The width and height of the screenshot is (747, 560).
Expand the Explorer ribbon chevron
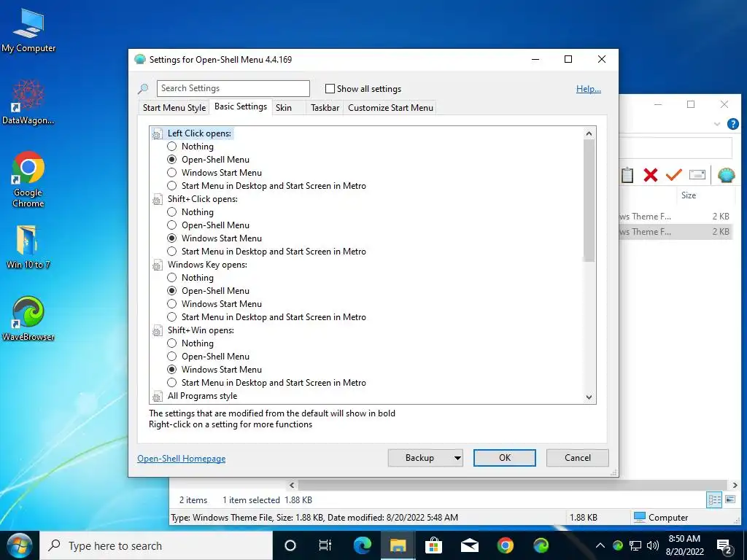click(717, 124)
